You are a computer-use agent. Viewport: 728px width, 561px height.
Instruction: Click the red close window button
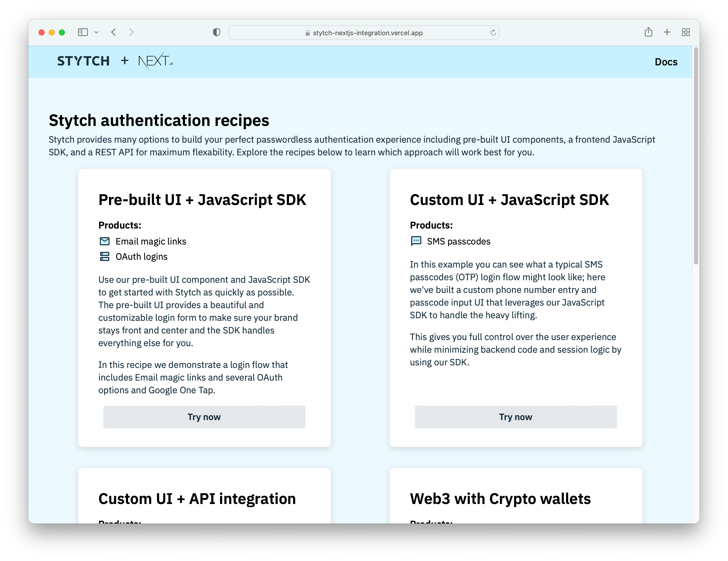42,32
